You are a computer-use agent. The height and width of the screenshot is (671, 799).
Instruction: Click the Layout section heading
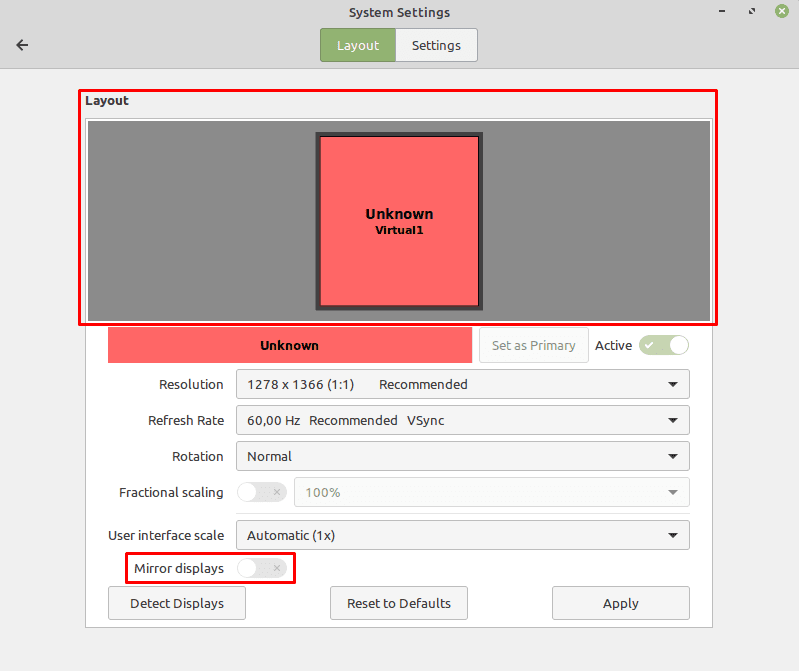coord(107,101)
